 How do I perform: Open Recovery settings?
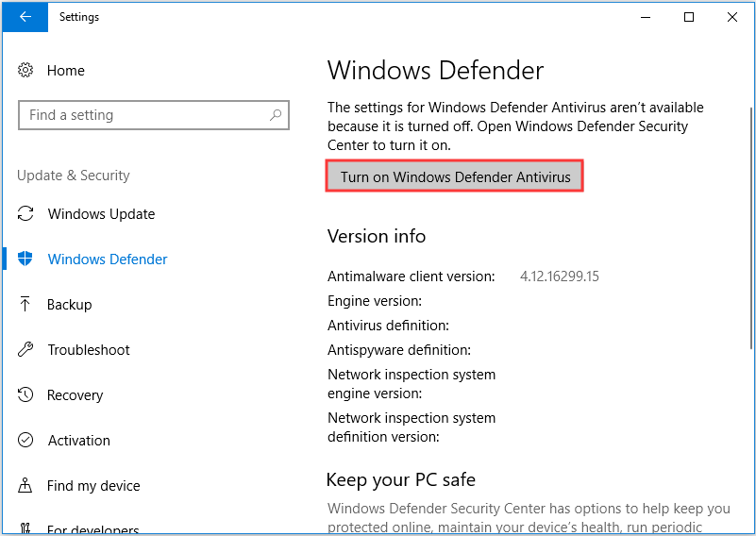pos(76,395)
